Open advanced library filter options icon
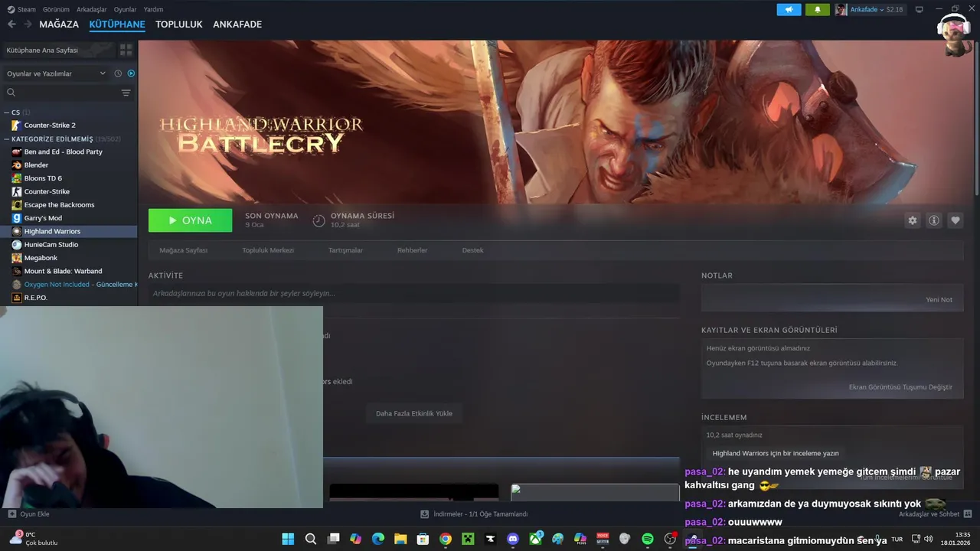The height and width of the screenshot is (551, 980). click(126, 93)
